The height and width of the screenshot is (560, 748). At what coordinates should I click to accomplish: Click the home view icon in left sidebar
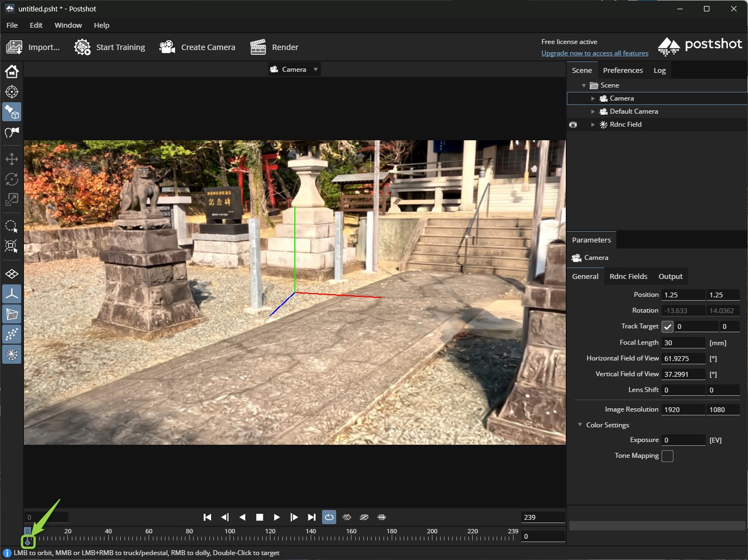pyautogui.click(x=11, y=72)
